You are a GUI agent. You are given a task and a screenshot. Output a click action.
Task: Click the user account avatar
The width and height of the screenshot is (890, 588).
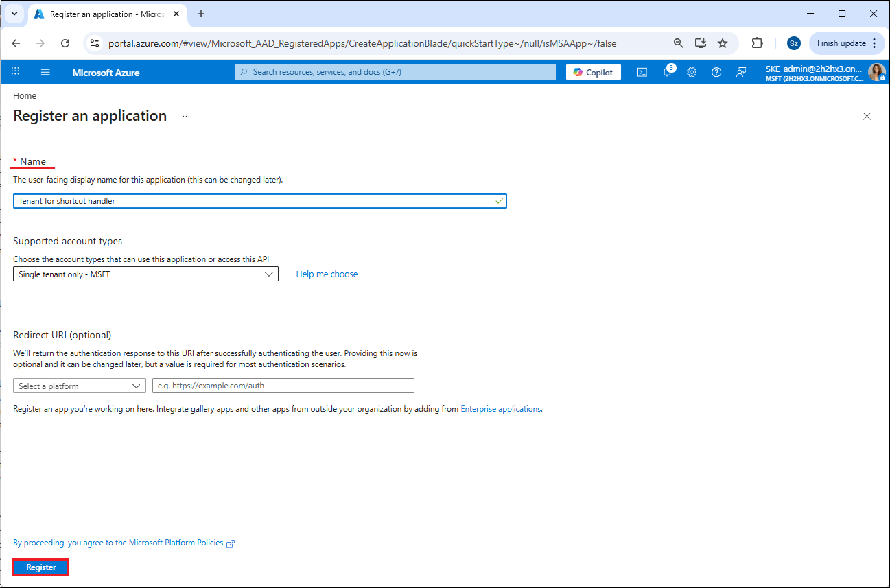876,72
